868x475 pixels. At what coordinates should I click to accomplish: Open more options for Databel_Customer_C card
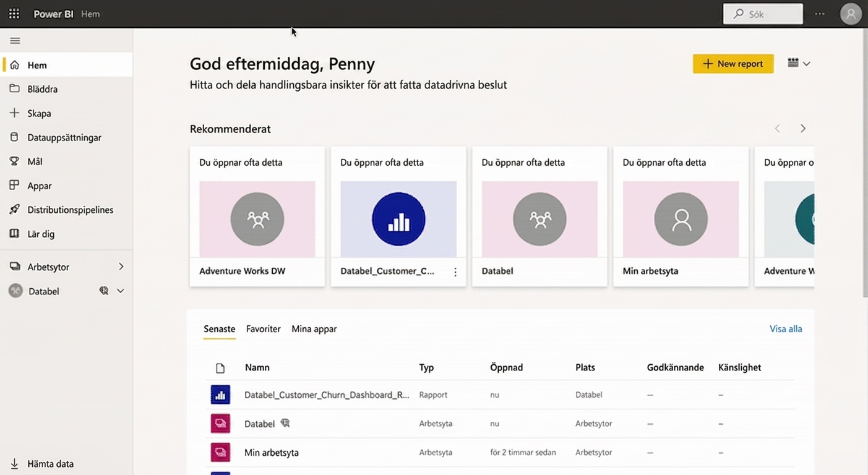click(x=455, y=272)
